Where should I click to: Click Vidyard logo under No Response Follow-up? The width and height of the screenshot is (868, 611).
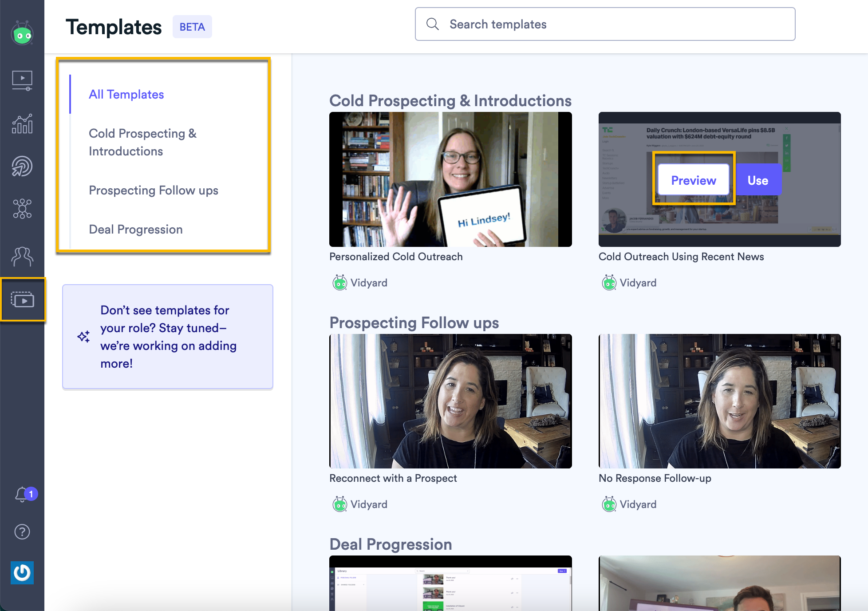609,504
